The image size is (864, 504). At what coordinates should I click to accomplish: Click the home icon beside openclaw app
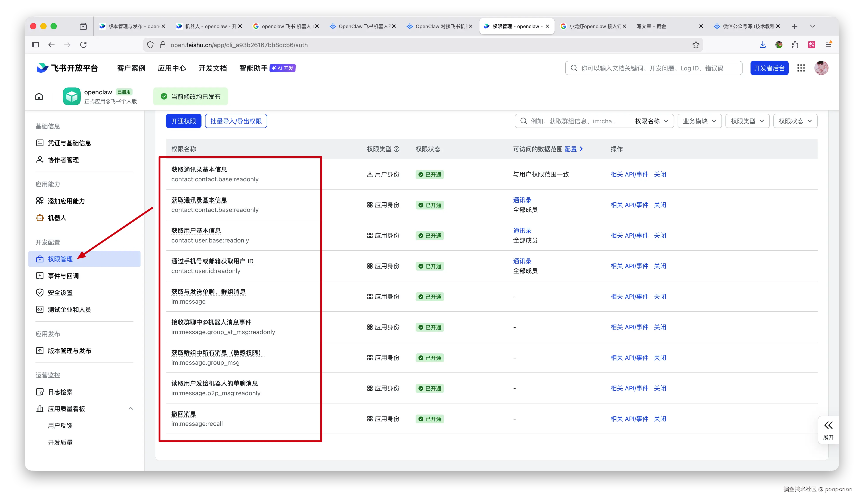point(39,96)
